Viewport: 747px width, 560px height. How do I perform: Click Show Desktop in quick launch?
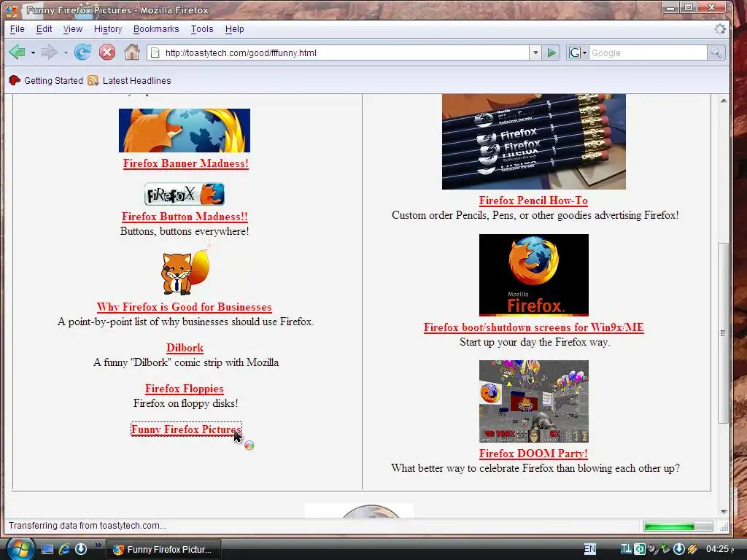[x=47, y=549]
